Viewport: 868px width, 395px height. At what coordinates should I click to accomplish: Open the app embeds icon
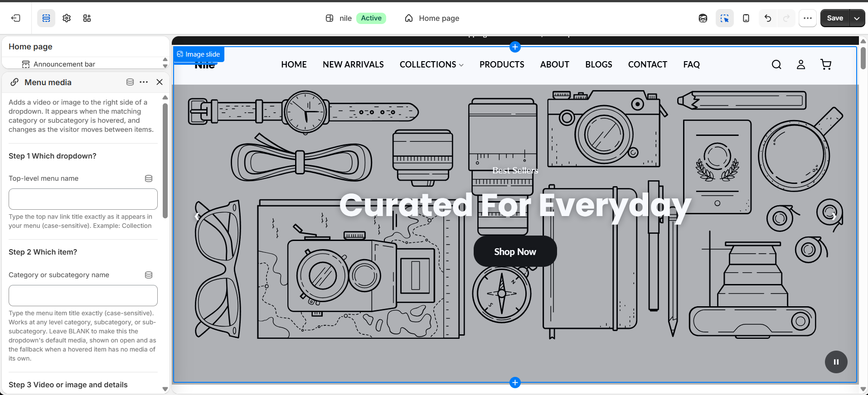tap(87, 18)
